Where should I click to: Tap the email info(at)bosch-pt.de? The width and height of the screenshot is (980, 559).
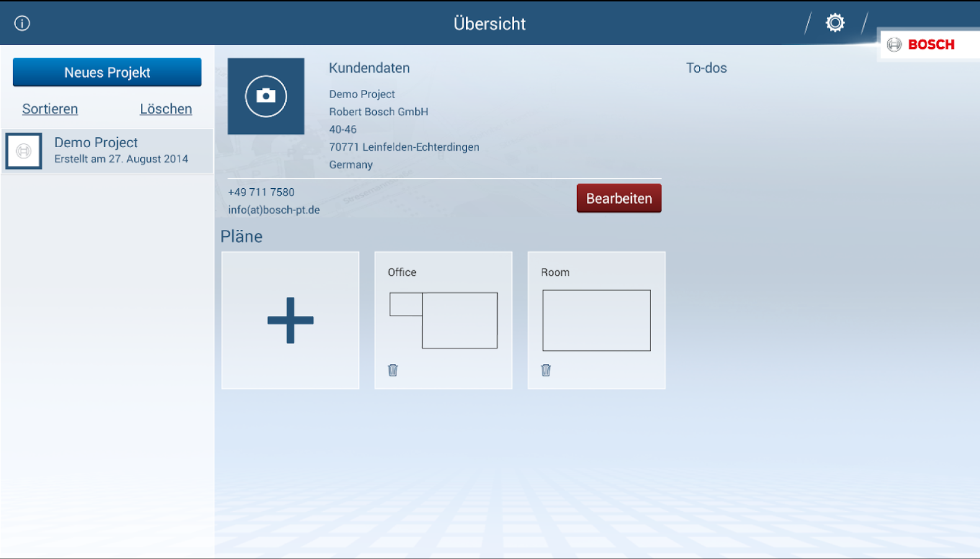274,210
